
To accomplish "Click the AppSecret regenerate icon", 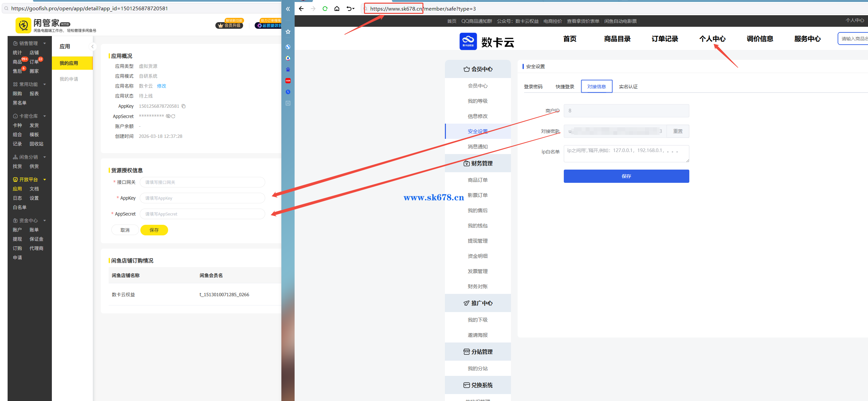I will 173,116.
